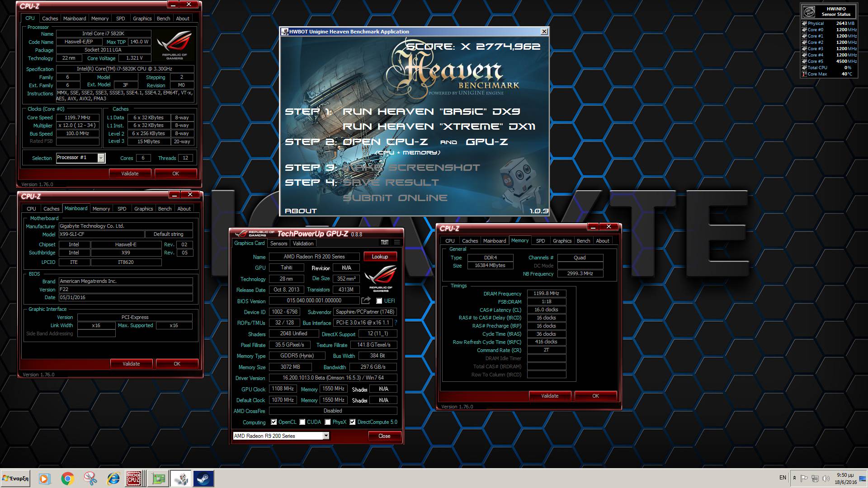Switch to Caches tab in top CPU-Z window
The height and width of the screenshot is (488, 868).
[50, 19]
